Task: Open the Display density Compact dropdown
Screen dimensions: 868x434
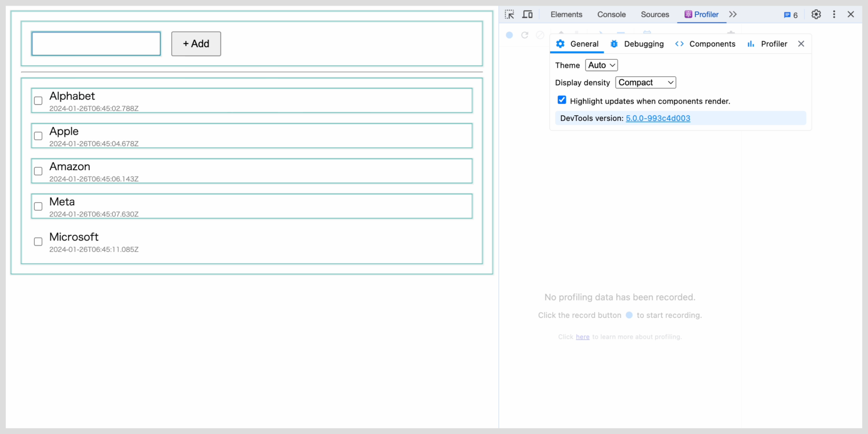Action: click(x=645, y=82)
